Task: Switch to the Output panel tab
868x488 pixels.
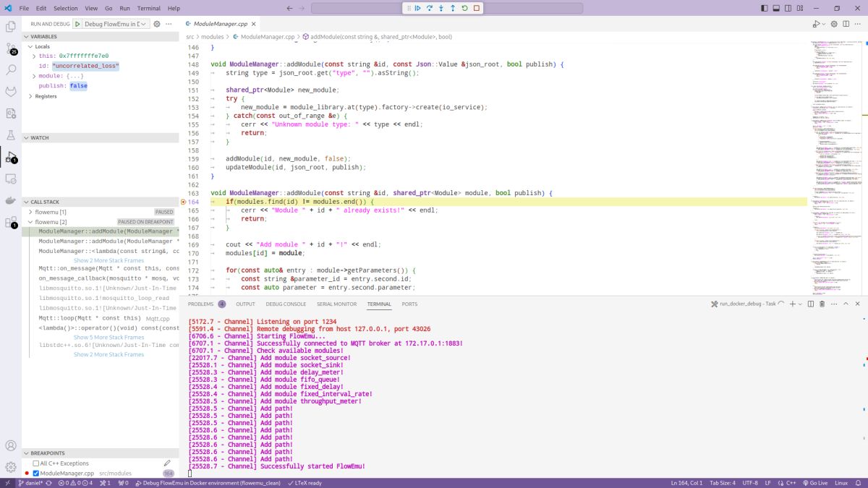Action: click(245, 304)
